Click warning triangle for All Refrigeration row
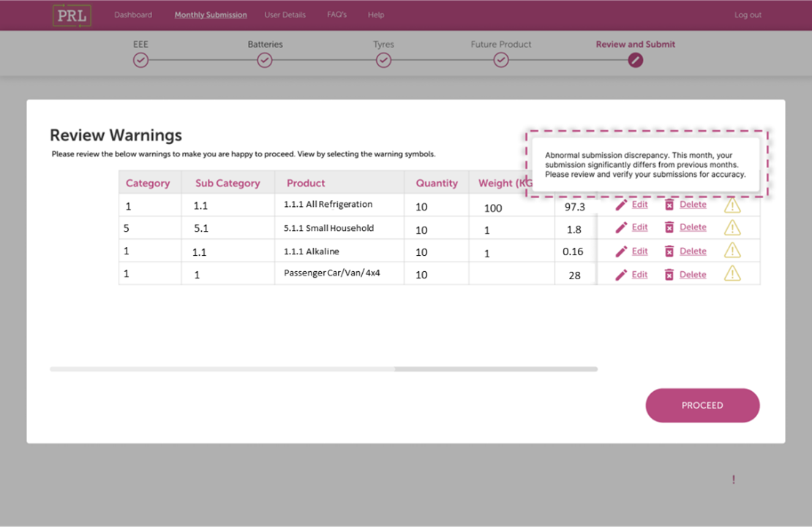 [732, 206]
